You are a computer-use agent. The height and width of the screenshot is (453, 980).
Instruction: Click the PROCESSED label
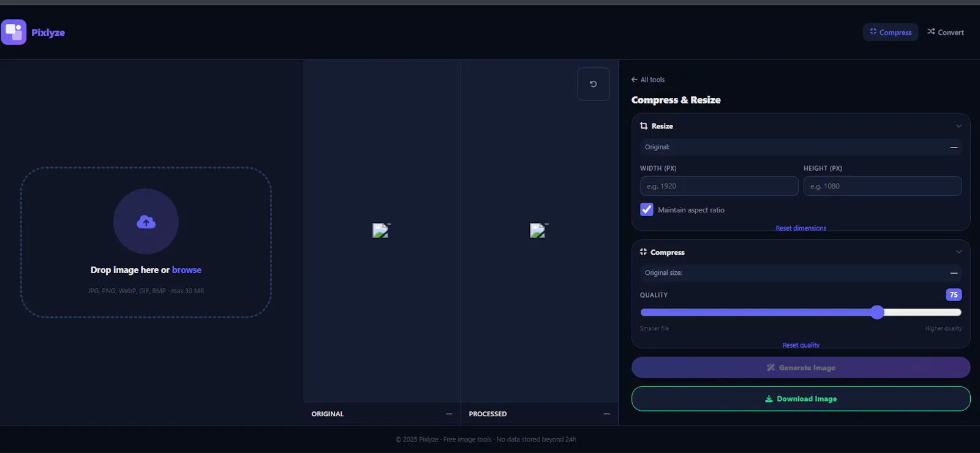point(488,414)
